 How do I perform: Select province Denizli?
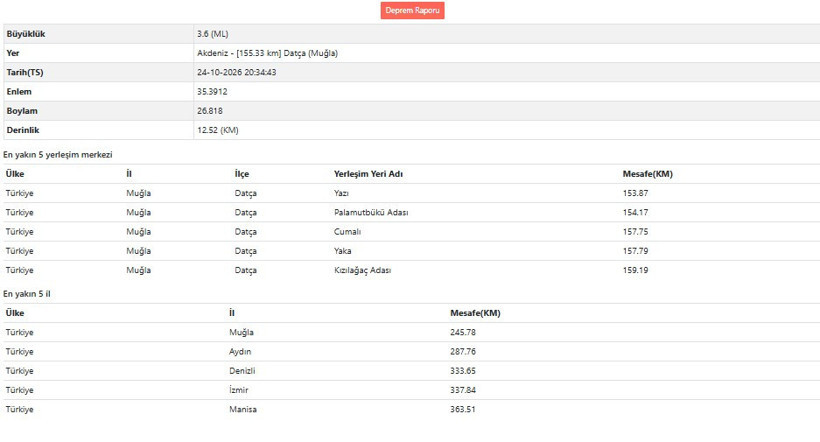tap(242, 371)
